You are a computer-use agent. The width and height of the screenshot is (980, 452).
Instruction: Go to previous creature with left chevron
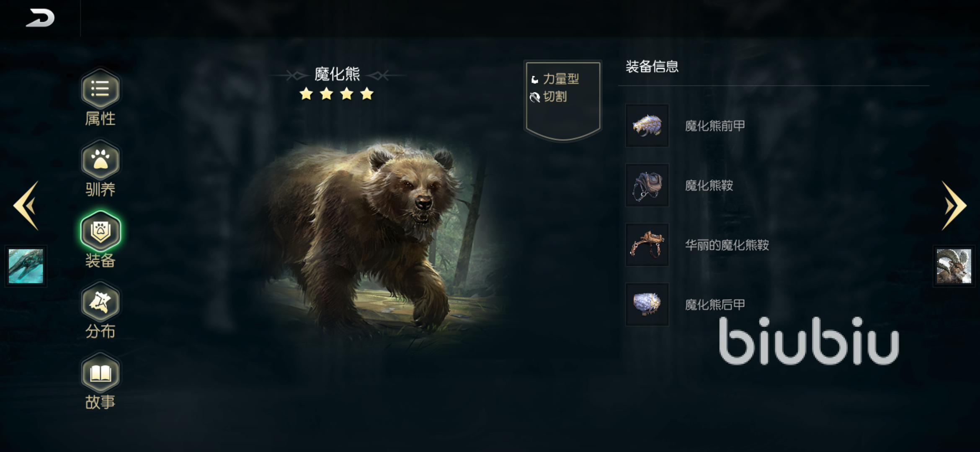point(26,205)
